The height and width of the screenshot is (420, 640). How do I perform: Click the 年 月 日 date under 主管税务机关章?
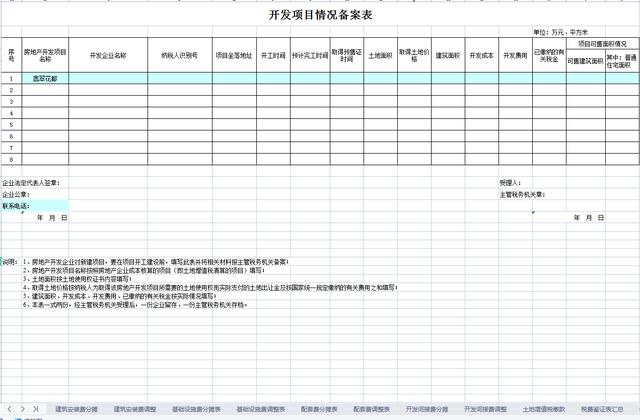[589, 218]
